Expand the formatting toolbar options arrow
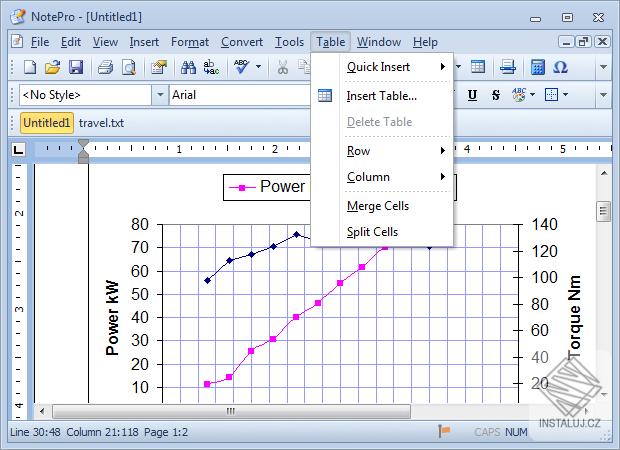Viewport: 620px width, 450px height. [603, 95]
